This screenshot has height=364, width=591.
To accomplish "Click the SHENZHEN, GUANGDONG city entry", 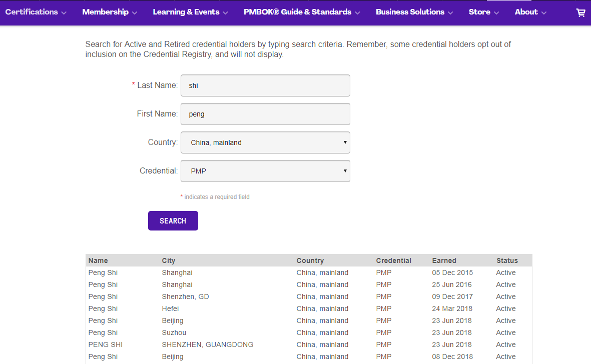I will (207, 344).
